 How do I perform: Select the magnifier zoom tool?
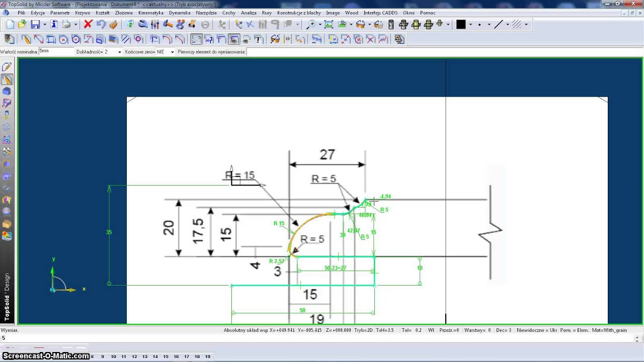click(312, 24)
